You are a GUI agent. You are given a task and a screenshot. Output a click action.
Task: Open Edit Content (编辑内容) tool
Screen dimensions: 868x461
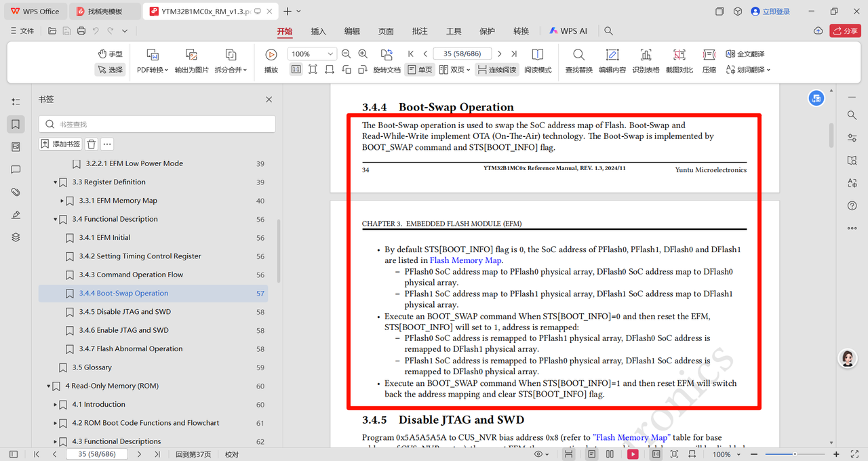[x=612, y=60]
